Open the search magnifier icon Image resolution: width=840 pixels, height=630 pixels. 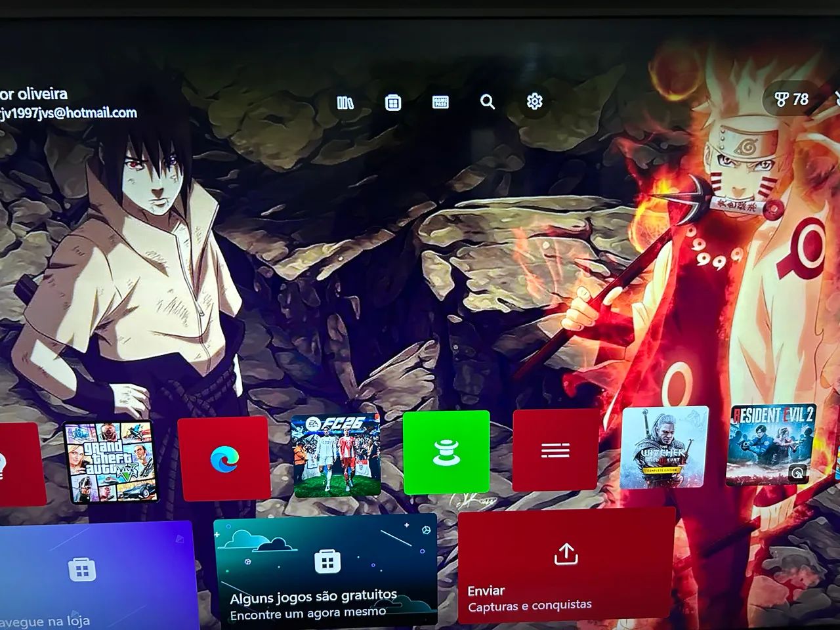(x=488, y=102)
